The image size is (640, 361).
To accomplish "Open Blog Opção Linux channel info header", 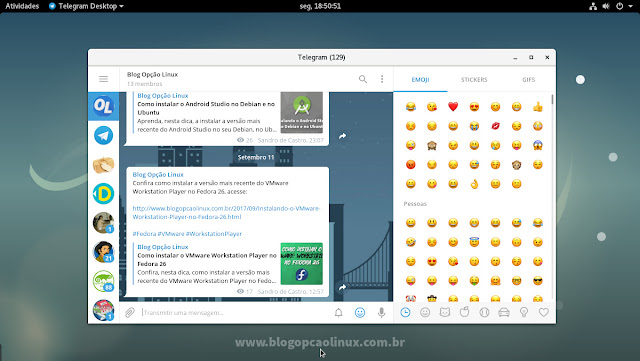I will tap(152, 74).
